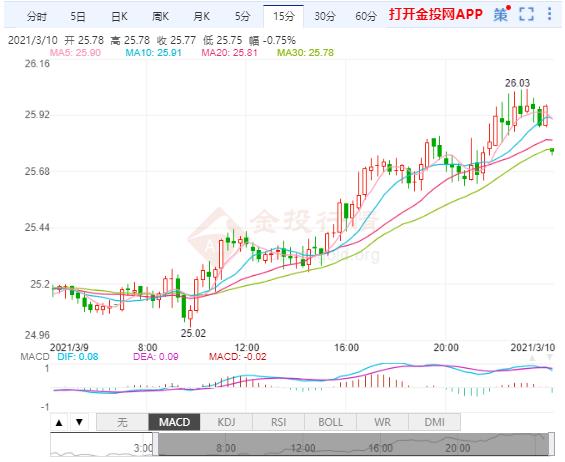Click the 2021/3/9 date axis label

pyautogui.click(x=69, y=347)
